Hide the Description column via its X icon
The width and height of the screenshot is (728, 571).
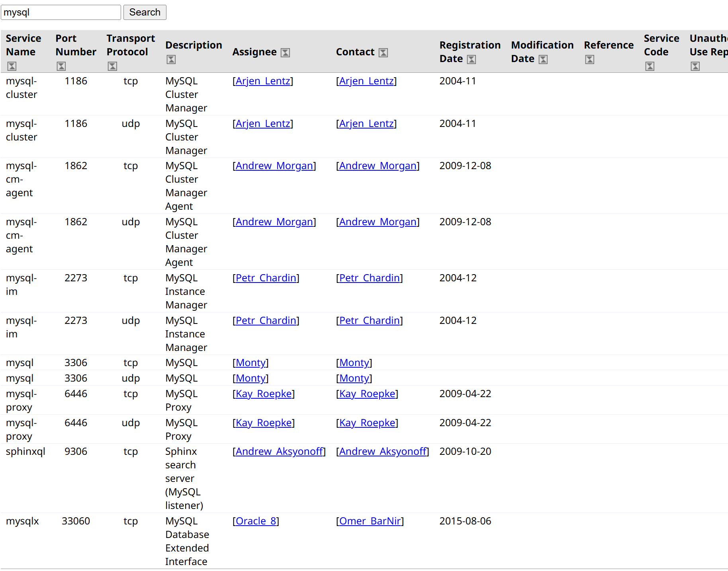(x=171, y=59)
